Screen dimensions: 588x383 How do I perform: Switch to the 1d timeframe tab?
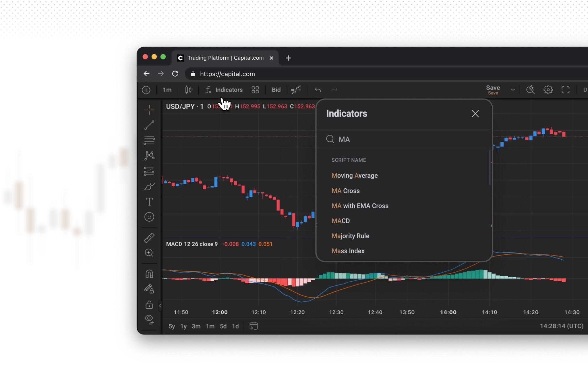point(235,326)
